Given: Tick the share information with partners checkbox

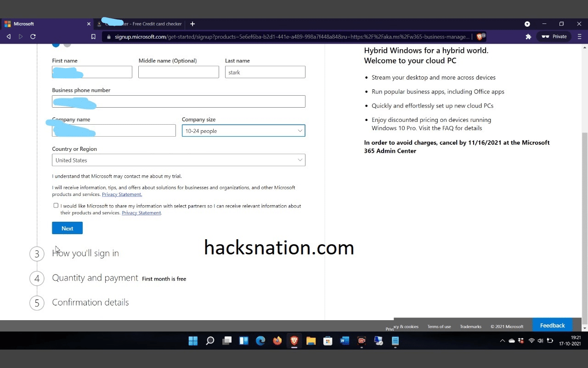Looking at the screenshot, I should (x=56, y=206).
